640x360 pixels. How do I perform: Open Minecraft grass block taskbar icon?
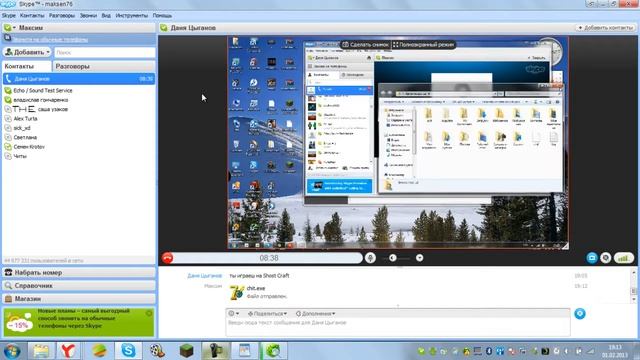tap(186, 351)
